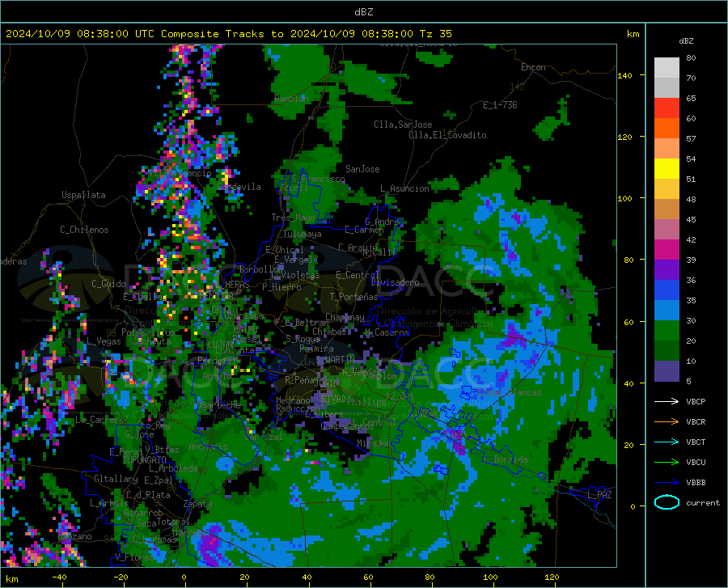Click the Divisadero map label

point(395,282)
